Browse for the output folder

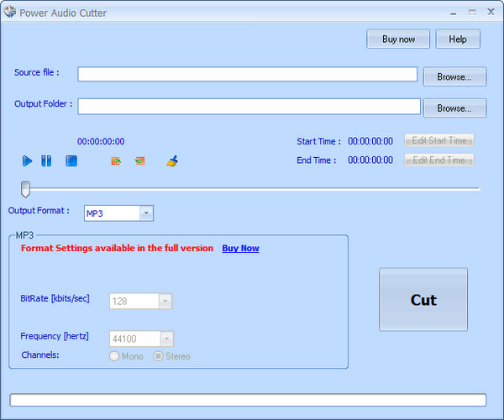pos(454,108)
